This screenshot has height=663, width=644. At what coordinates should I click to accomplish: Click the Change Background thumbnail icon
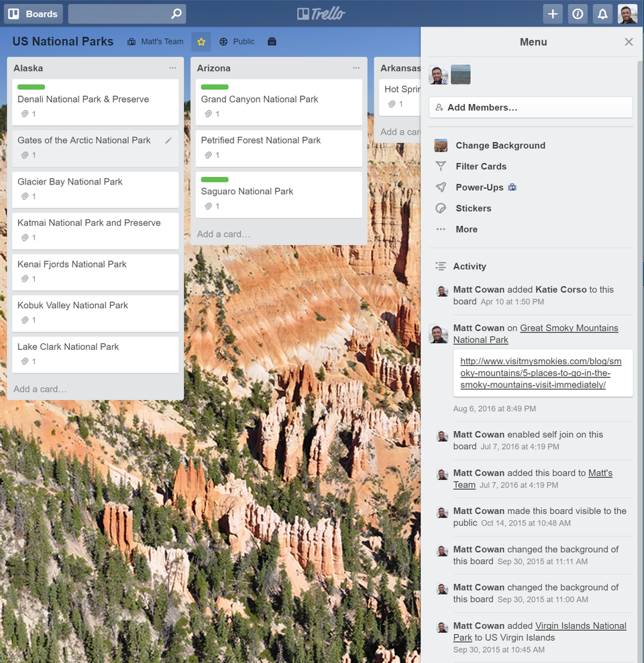pos(441,145)
